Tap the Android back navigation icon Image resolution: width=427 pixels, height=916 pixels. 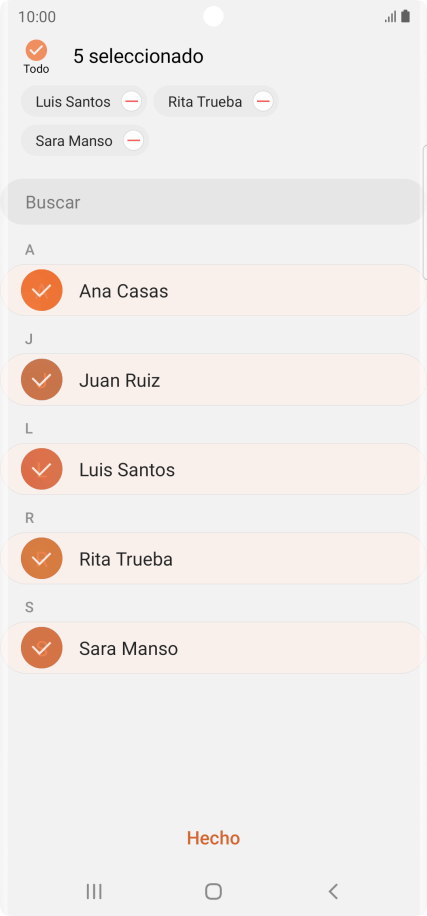pos(333,891)
